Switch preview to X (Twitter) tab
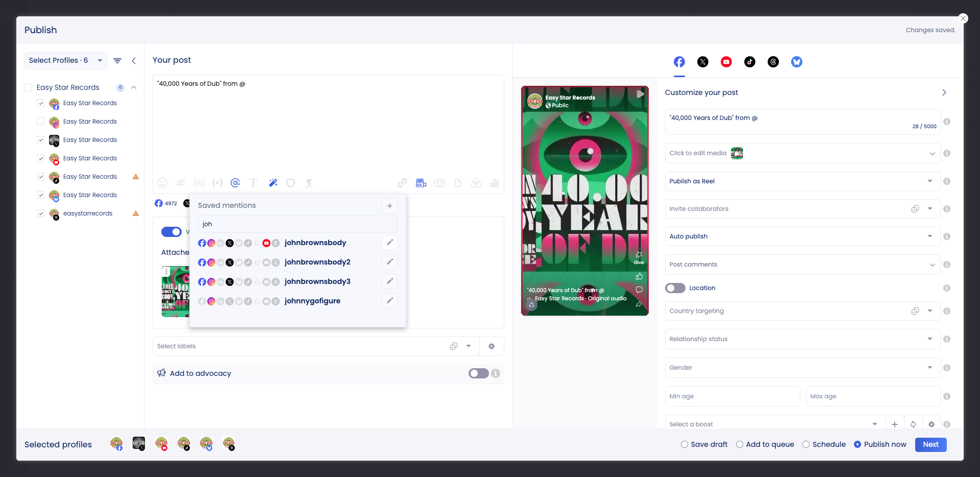The height and width of the screenshot is (477, 980). click(x=703, y=62)
